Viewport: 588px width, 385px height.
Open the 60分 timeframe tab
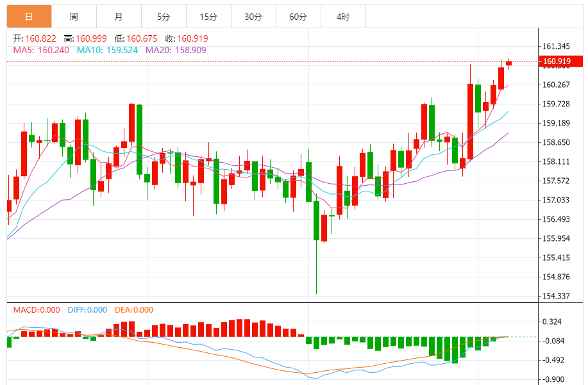[298, 17]
